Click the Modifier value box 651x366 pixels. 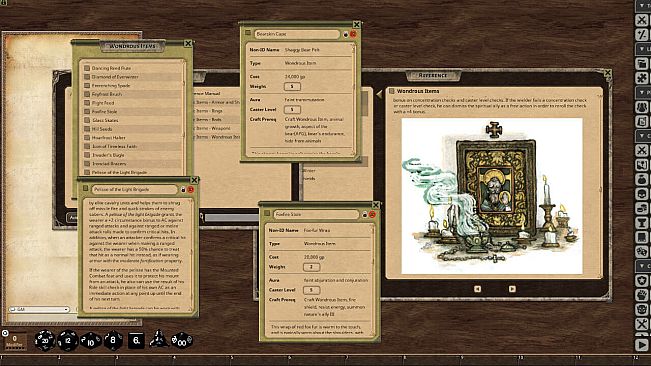(15, 341)
